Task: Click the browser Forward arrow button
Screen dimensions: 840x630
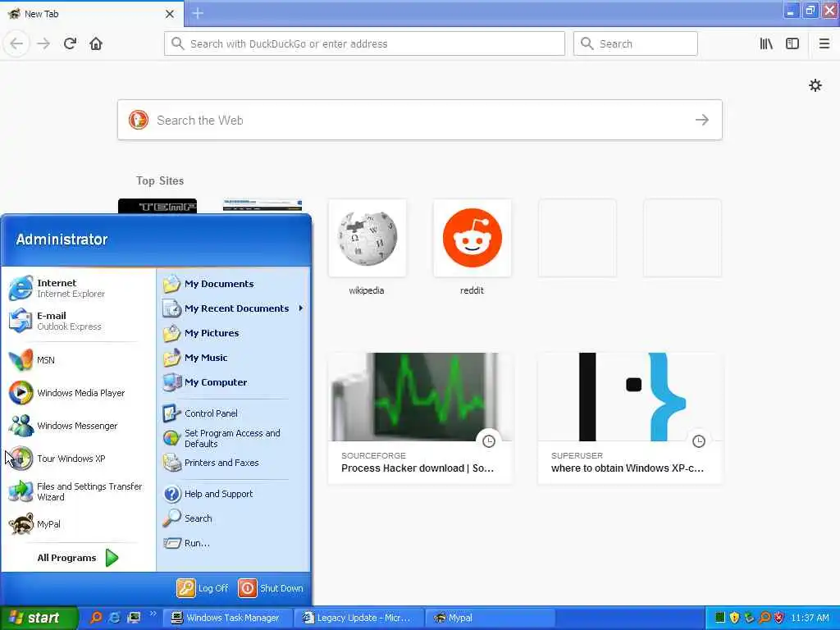Action: pyautogui.click(x=43, y=43)
